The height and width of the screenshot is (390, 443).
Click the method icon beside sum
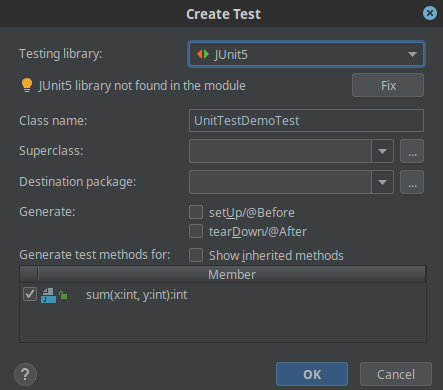coord(48,295)
